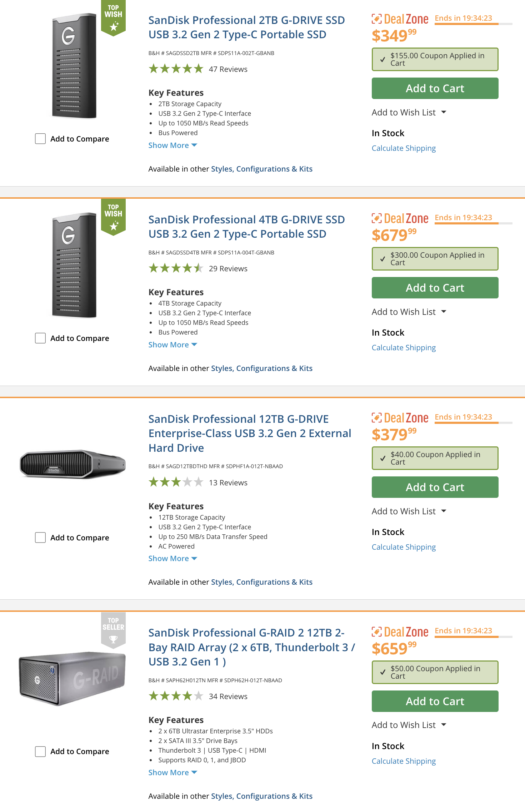The height and width of the screenshot is (812, 525).
Task: Click the three-star rating of the 12TB G-DRIVE
Action: 176,482
